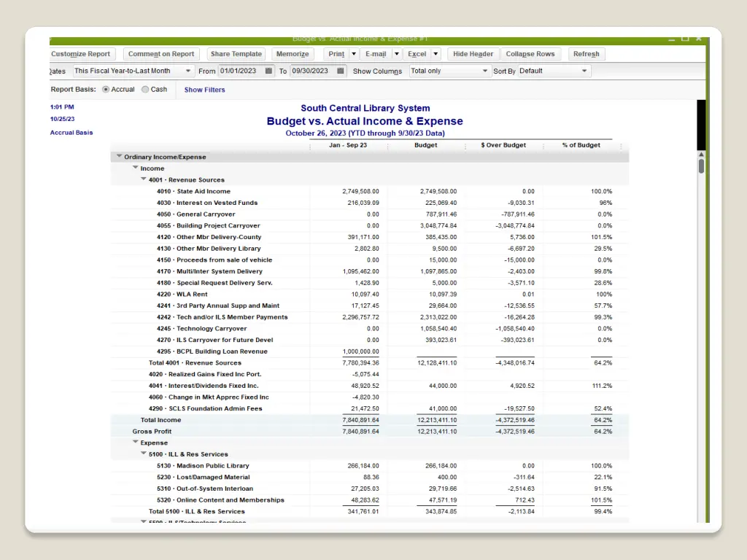747x560 pixels.
Task: Click the Share Template button
Action: tap(236, 54)
